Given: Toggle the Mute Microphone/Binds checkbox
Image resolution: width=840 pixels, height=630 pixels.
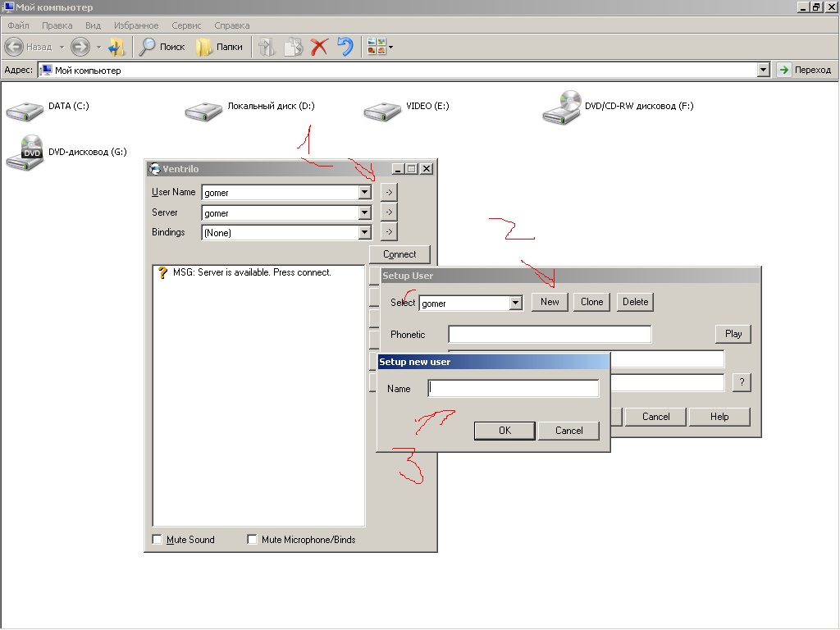Looking at the screenshot, I should 252,540.
